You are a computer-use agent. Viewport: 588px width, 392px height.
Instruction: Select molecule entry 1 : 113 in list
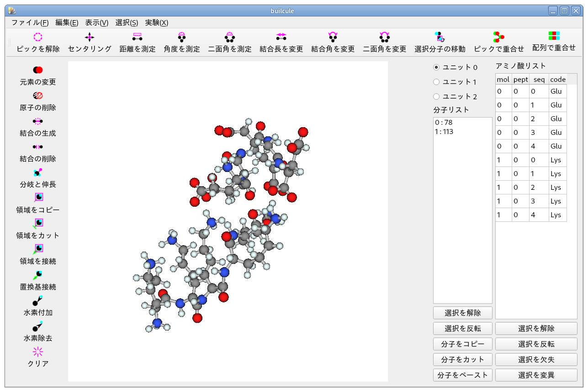coord(444,132)
